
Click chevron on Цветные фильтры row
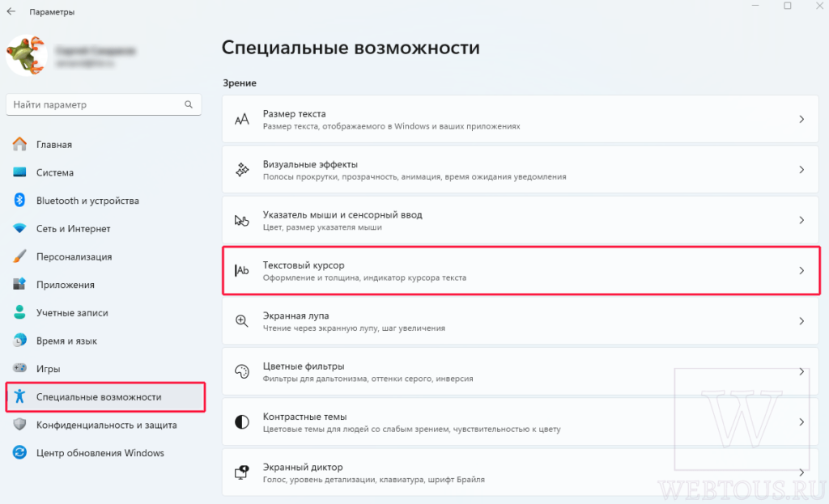(x=801, y=371)
